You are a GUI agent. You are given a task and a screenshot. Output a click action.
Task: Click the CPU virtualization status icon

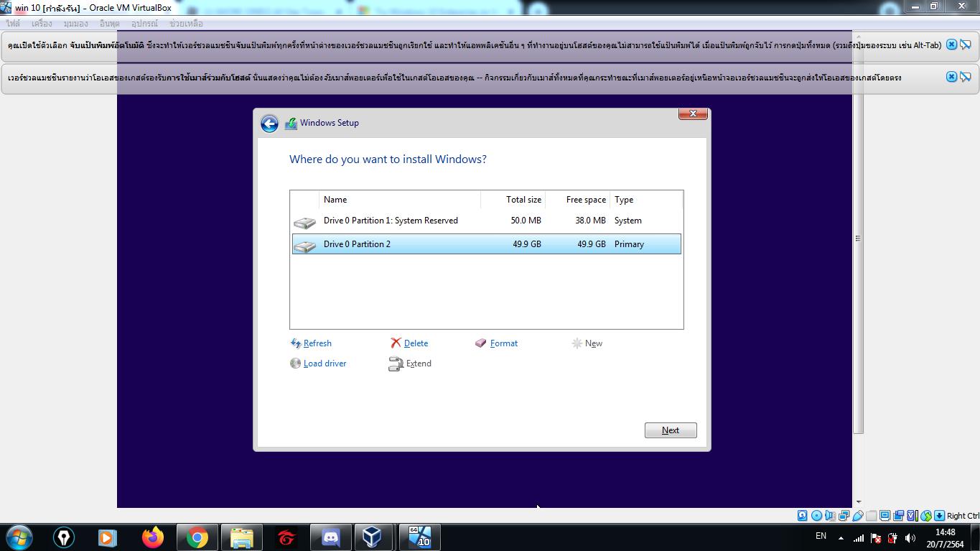912,516
